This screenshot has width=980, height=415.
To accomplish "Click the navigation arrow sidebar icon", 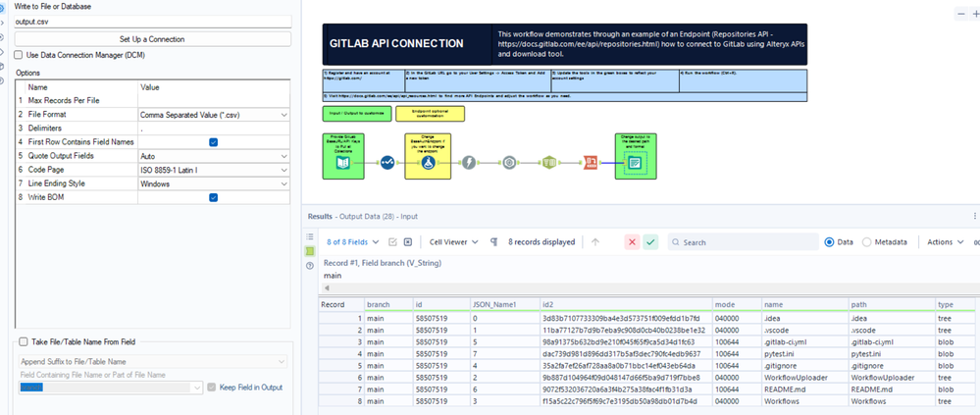I will pyautogui.click(x=3, y=24).
